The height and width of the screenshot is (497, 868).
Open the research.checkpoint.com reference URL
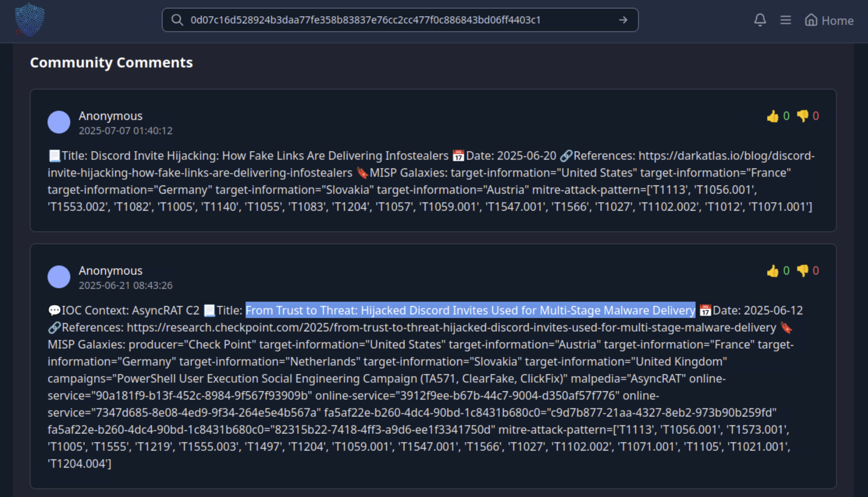click(x=451, y=327)
